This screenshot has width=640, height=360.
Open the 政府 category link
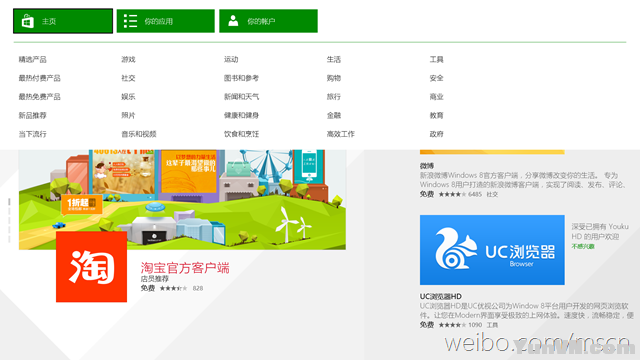coord(436,134)
